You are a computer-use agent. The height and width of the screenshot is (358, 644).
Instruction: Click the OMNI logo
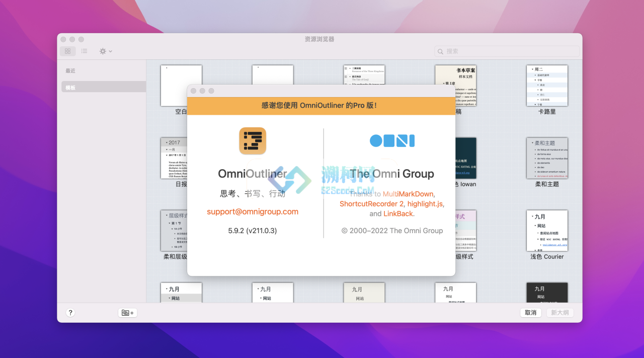coord(392,140)
